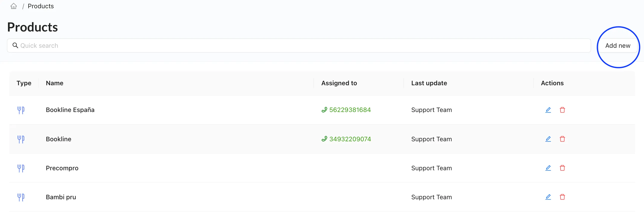644x216 pixels.
Task: Click the Products breadcrumb link
Action: pyautogui.click(x=41, y=6)
